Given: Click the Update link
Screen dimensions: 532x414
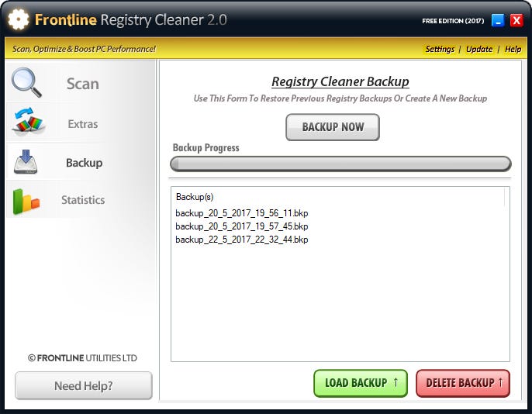Looking at the screenshot, I should (x=479, y=49).
